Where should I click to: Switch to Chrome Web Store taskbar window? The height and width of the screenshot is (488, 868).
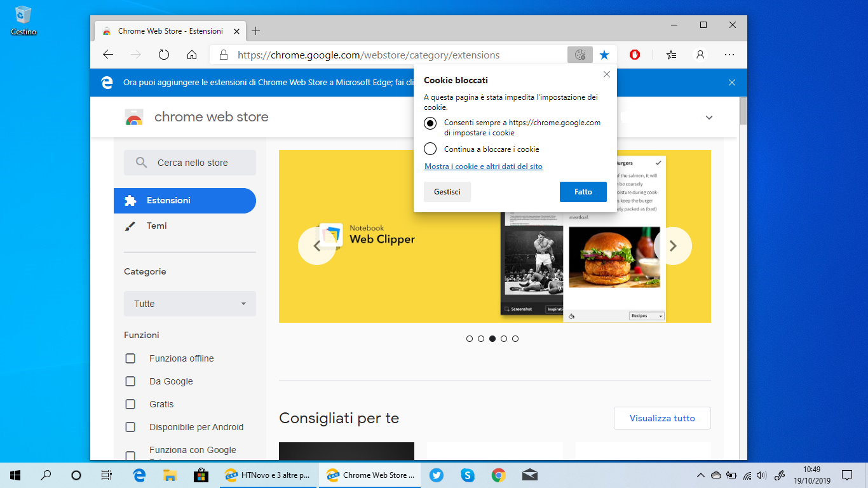pyautogui.click(x=370, y=475)
